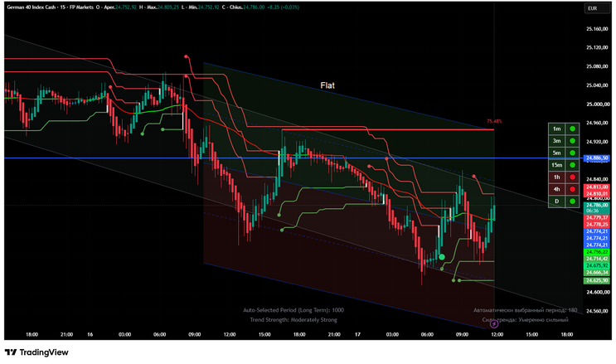
Task: Click the date label 16 on time axis
Action: 90,334
